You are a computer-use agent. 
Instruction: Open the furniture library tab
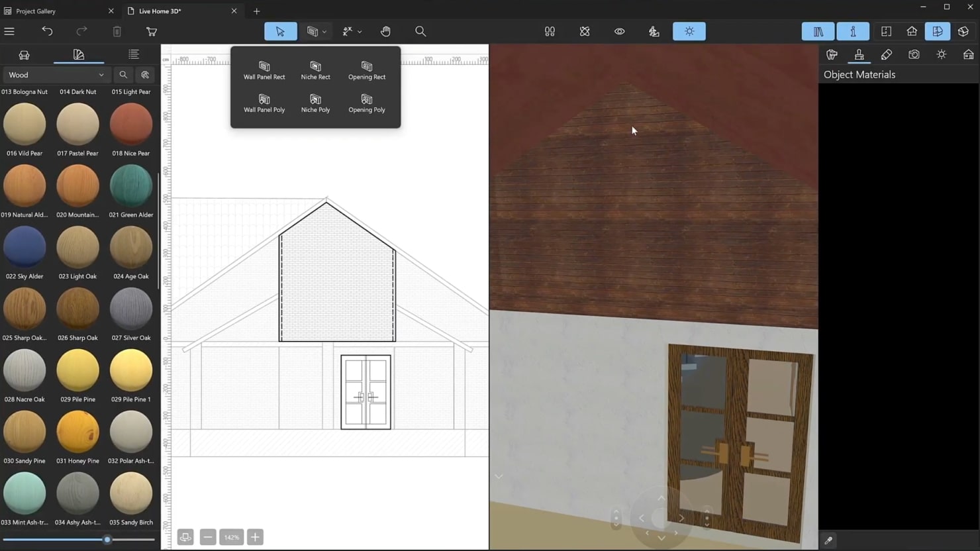24,55
